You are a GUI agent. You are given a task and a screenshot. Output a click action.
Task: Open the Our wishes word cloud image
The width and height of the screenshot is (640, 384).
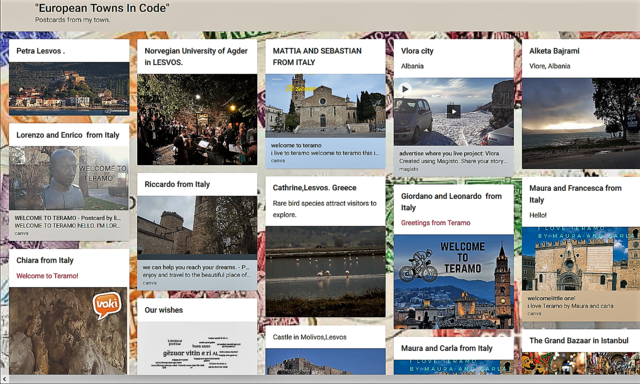[x=197, y=348]
